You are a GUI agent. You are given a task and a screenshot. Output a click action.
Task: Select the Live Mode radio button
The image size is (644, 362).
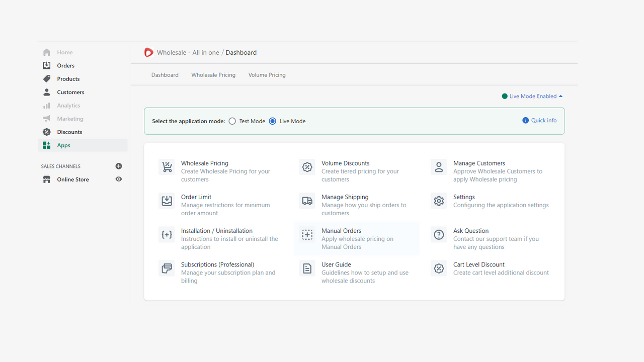272,121
